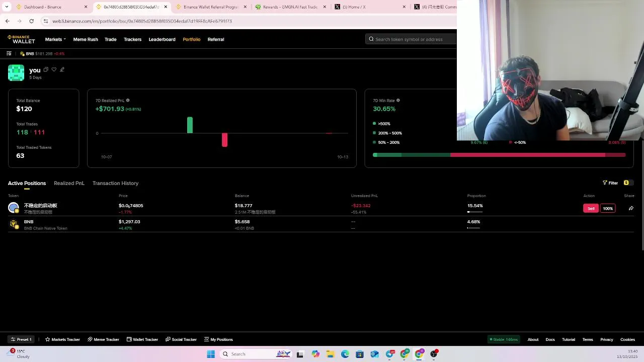Switch to the Realized PnL tab
Viewport: 644px width, 362px height.
coord(69,183)
